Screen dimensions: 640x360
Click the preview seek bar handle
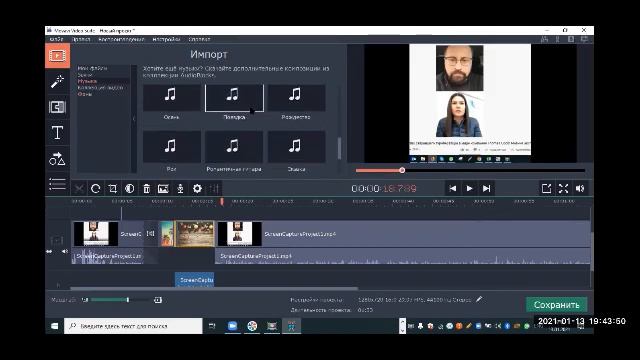pos(402,170)
